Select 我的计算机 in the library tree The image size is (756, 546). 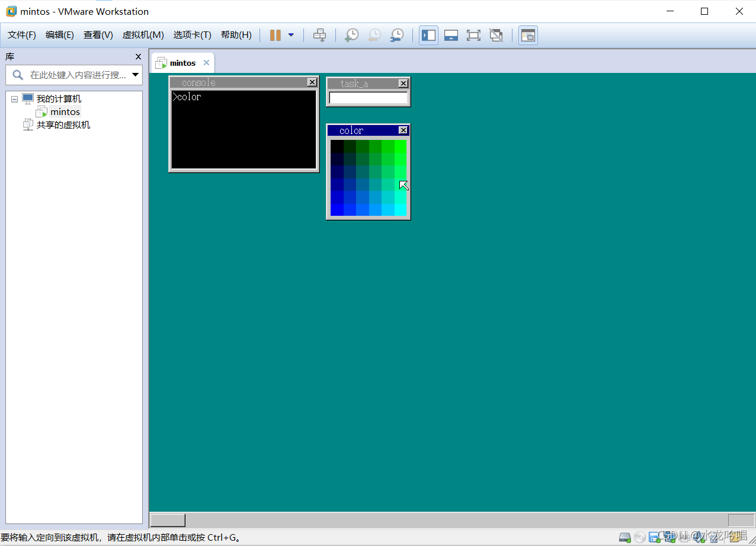point(59,99)
